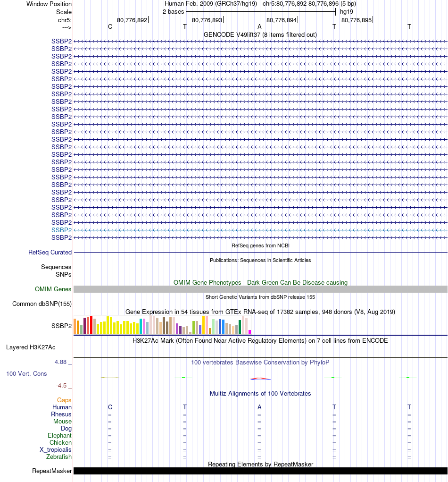Click the '--->' sequence direction label
Image resolution: width=448 pixels, height=482 pixels.
(66, 28)
